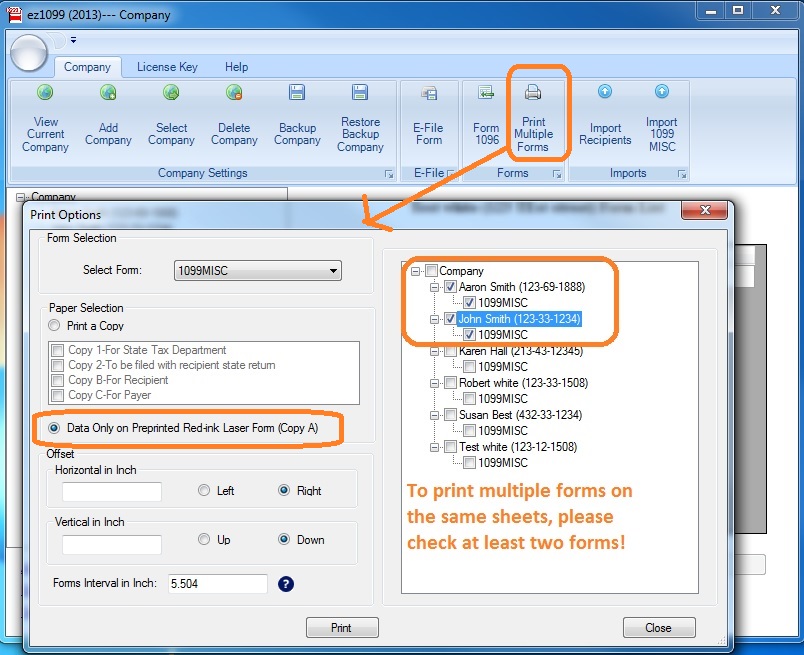Screen dimensions: 804x655
Task: Select the Down vertical offset radio
Action: (284, 539)
